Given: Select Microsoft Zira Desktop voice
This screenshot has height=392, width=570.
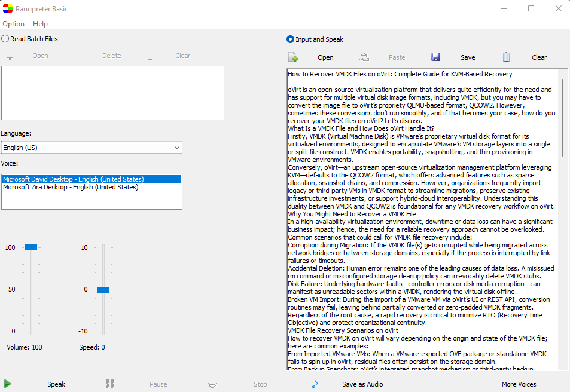Looking at the screenshot, I should click(x=92, y=187).
